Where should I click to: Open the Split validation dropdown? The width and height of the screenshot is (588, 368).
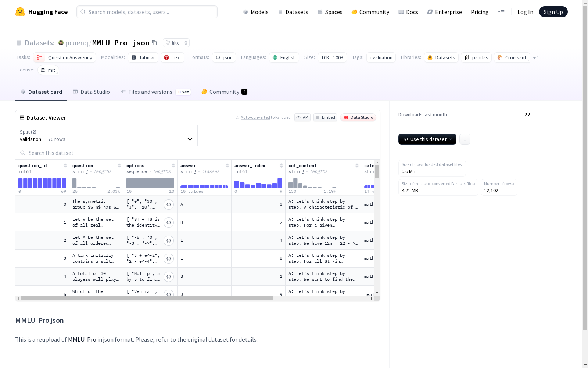[x=107, y=135]
